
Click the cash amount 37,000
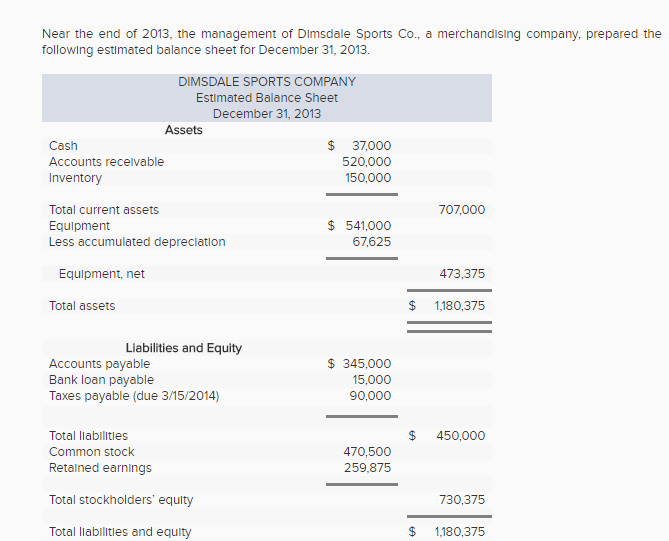coord(371,146)
